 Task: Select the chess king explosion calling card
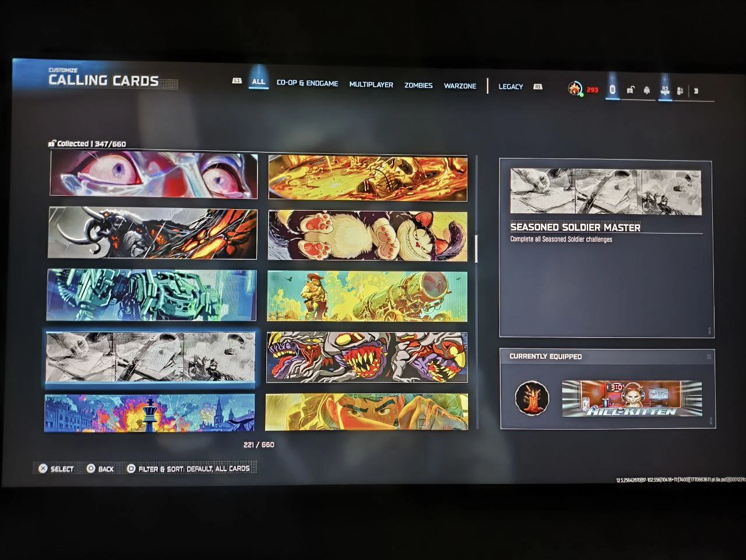[x=149, y=413]
